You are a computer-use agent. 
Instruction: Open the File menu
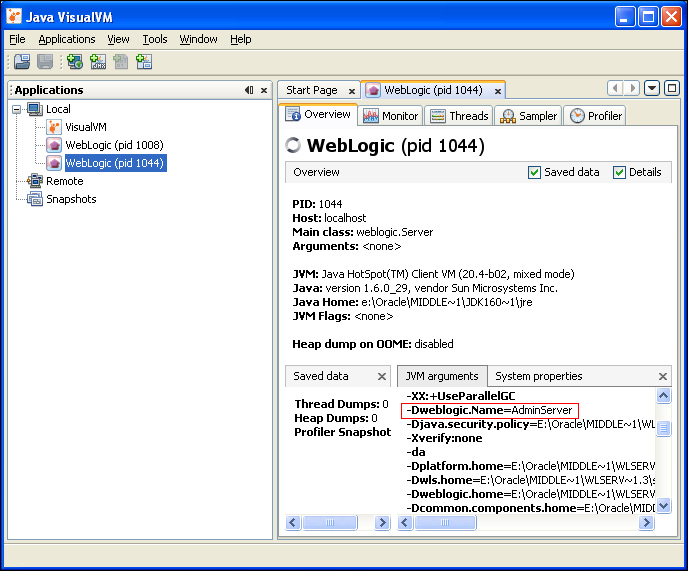[17, 40]
